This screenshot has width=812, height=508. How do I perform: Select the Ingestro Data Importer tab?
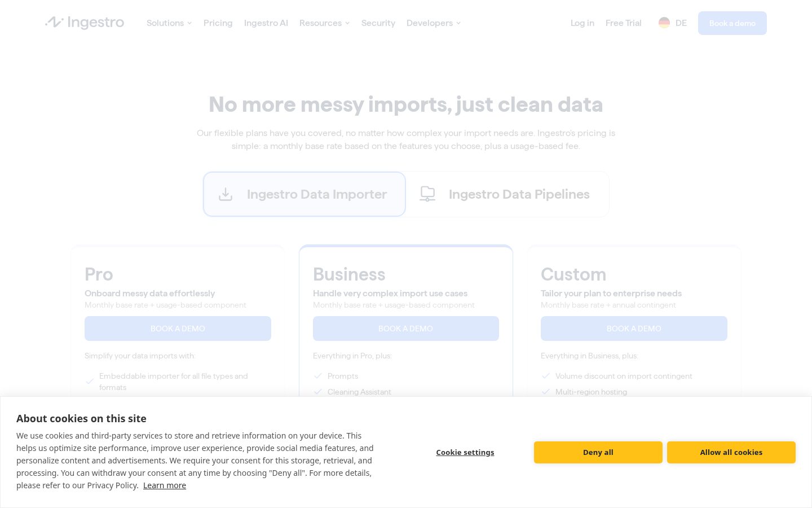(x=304, y=194)
